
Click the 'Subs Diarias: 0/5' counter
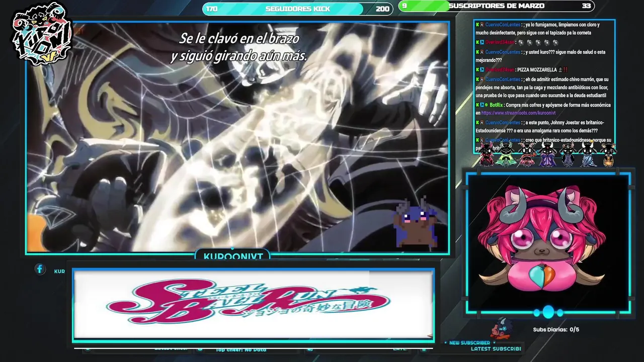point(556,330)
